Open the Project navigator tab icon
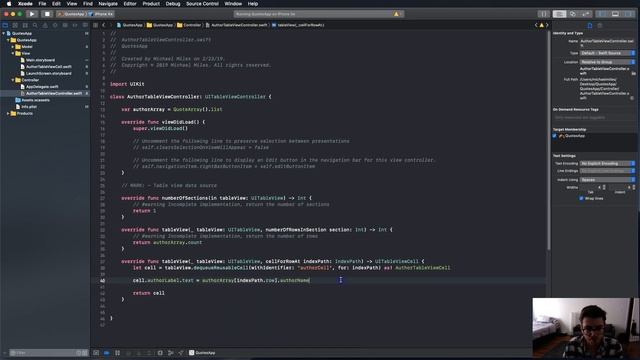This screenshot has width=640, height=360. (x=5, y=25)
